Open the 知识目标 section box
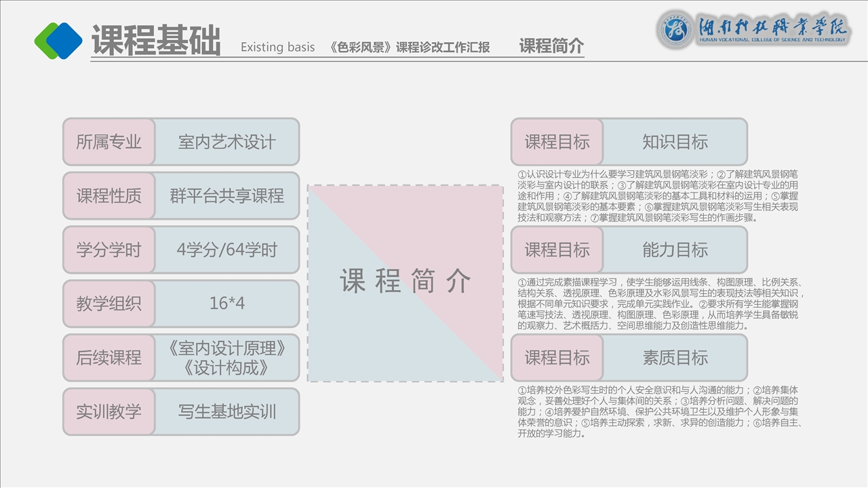 (x=675, y=142)
